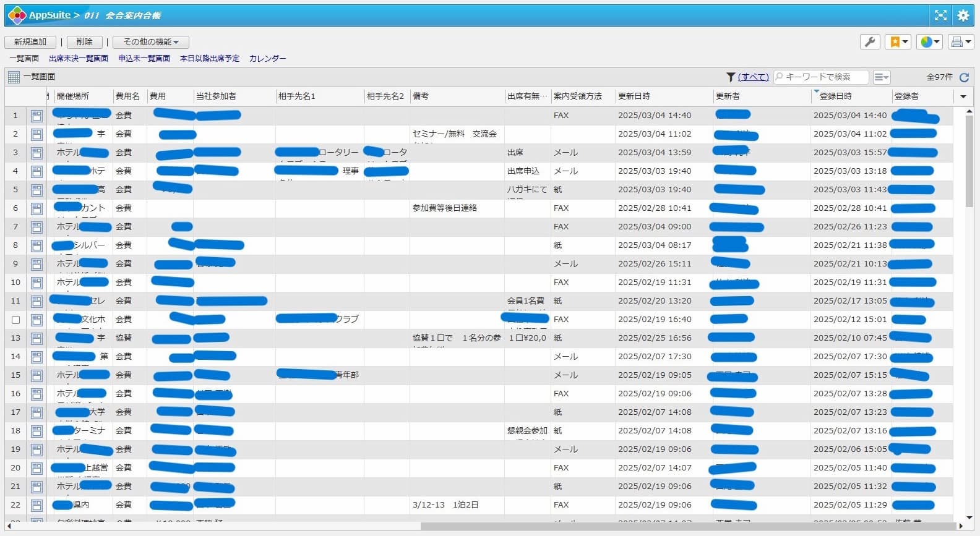The image size is (980, 536).
Task: Switch to the 出席未決一覧画面 view
Action: (79, 59)
